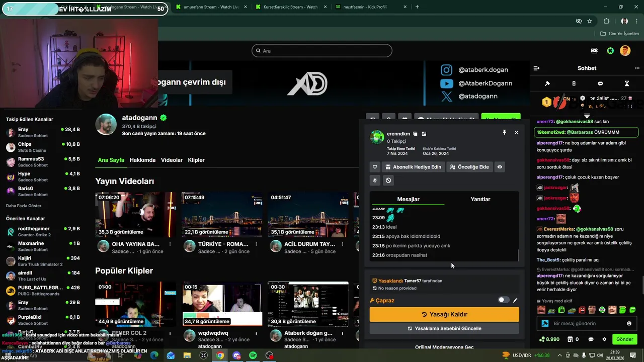Edit Çapraz with the pencil icon
The image size is (644, 362).
(515, 300)
